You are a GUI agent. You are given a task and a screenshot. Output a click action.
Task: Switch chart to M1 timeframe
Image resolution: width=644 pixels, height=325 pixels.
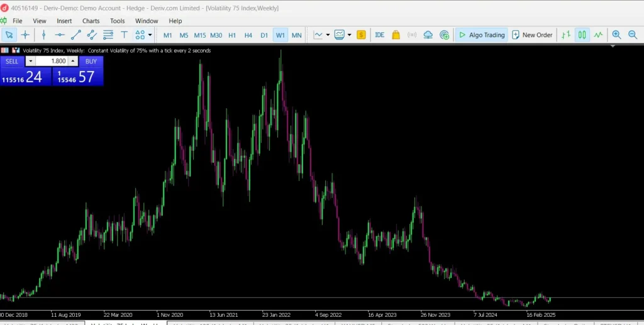point(167,35)
